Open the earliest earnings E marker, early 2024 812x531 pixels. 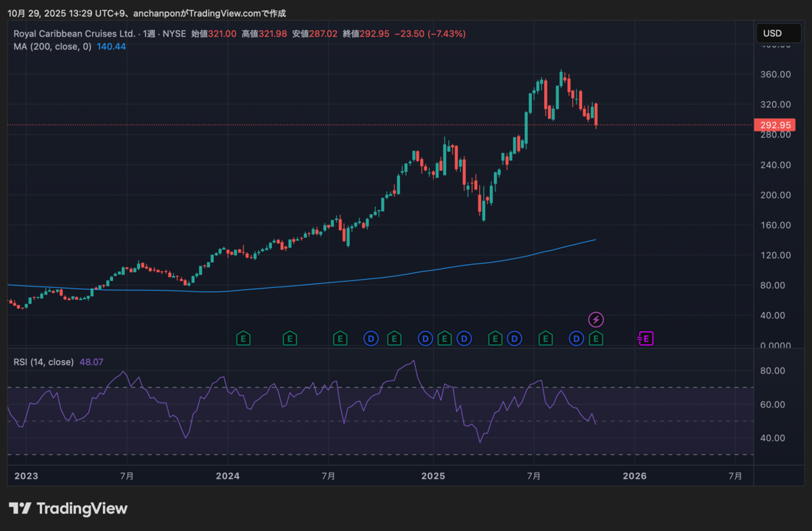[x=242, y=337]
